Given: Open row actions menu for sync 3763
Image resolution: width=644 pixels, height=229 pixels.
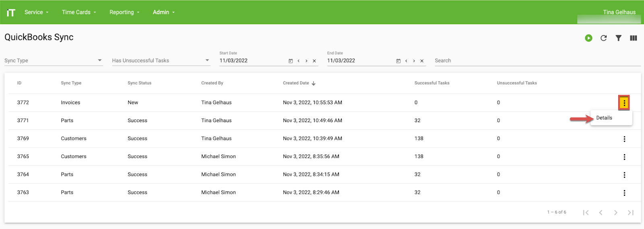Looking at the screenshot, I should pyautogui.click(x=624, y=193).
